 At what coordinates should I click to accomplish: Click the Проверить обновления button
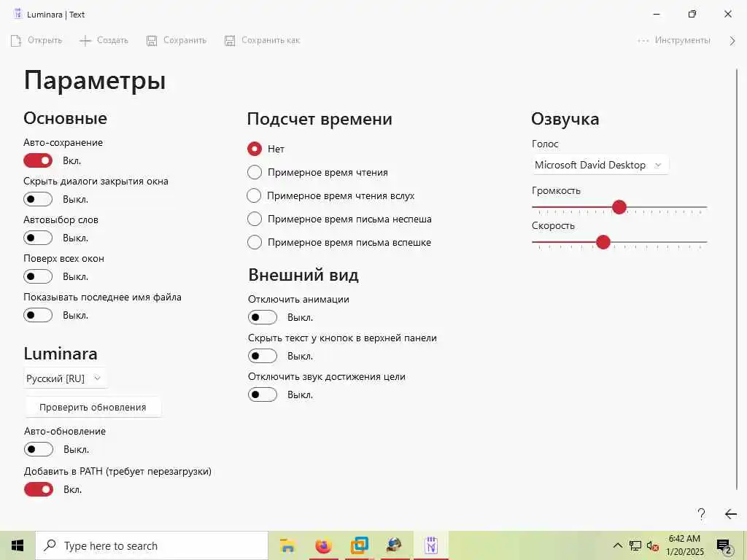pyautogui.click(x=93, y=407)
